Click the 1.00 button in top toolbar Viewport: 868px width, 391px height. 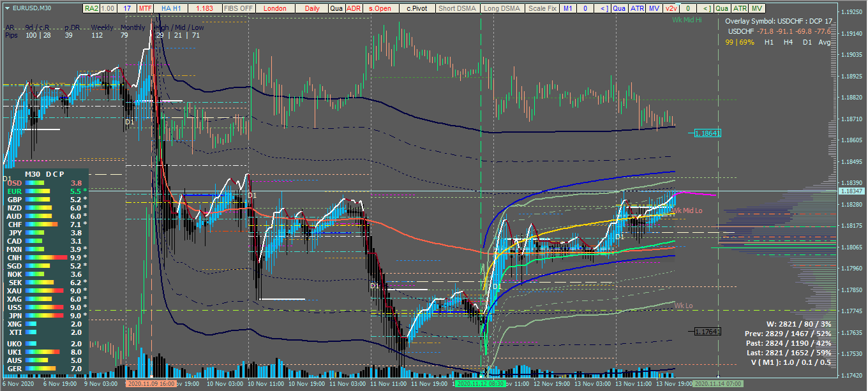(x=108, y=8)
